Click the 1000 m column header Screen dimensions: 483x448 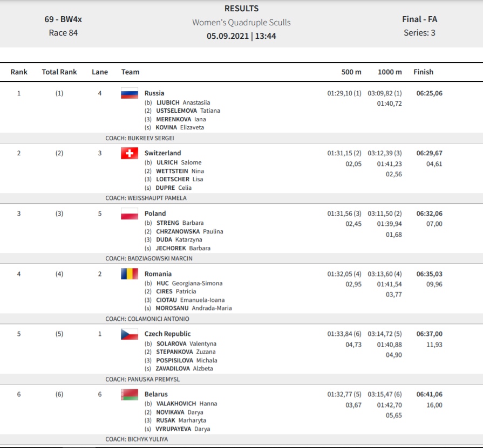[390, 72]
